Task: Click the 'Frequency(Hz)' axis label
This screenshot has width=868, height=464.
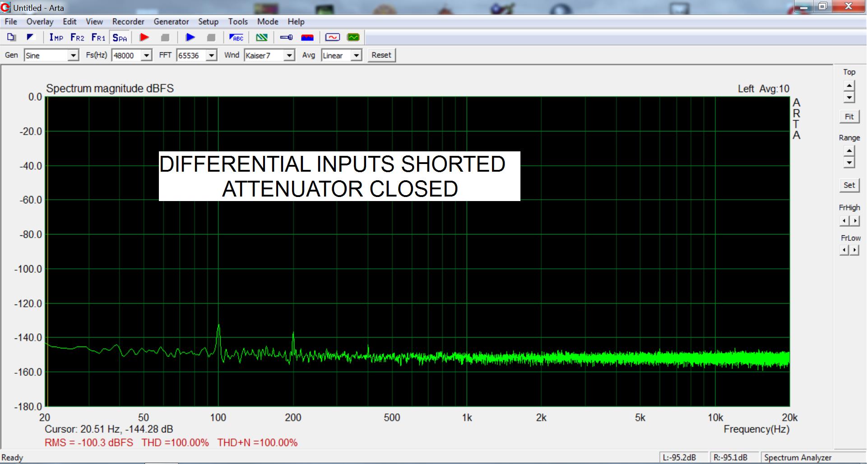Action: point(757,429)
